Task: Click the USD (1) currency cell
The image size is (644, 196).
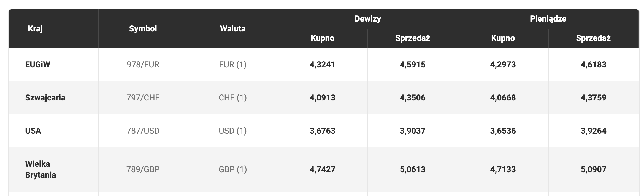Action: click(x=233, y=131)
